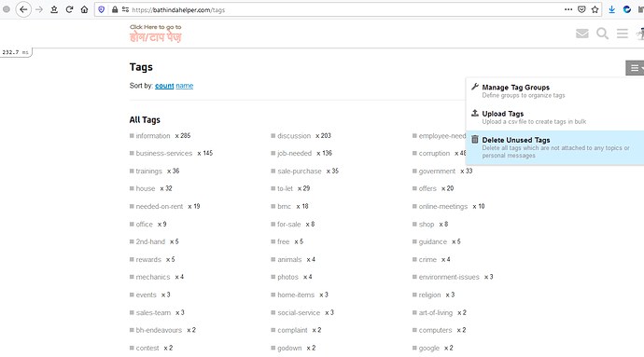
Task: Open the trainings tag
Action: click(x=148, y=172)
